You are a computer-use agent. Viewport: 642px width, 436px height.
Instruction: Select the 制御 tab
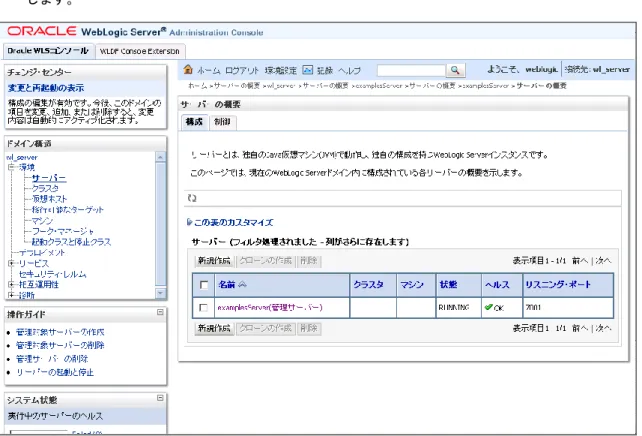(x=222, y=122)
